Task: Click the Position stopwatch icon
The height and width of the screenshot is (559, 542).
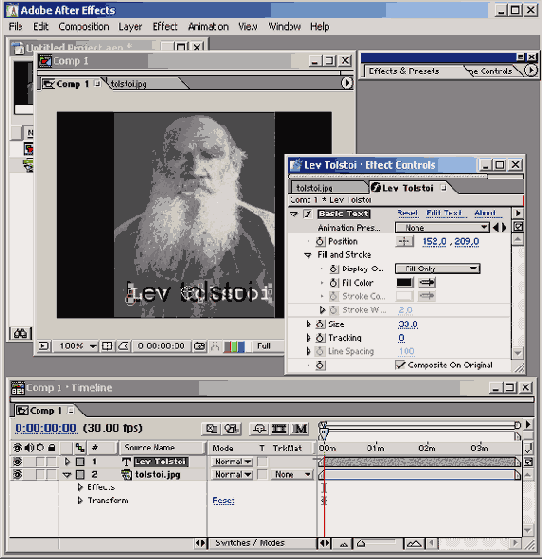Action: 320,241
